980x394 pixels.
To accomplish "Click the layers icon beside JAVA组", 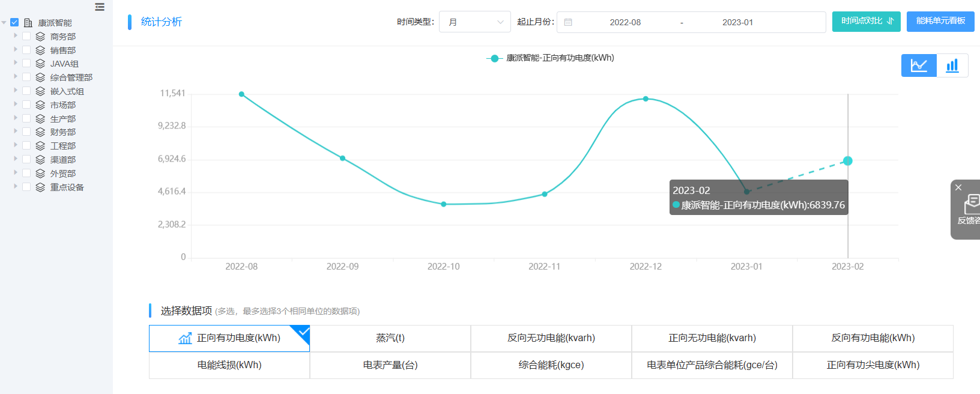I will (x=40, y=64).
